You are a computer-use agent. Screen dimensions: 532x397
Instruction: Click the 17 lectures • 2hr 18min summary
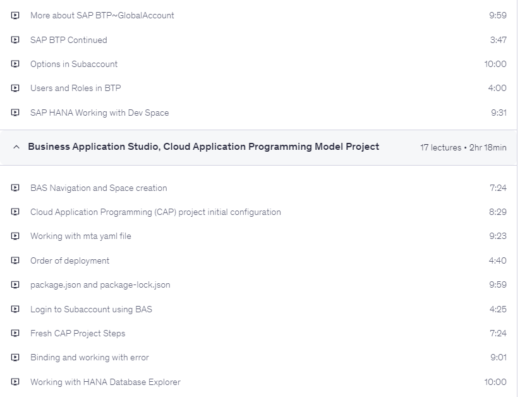point(463,147)
